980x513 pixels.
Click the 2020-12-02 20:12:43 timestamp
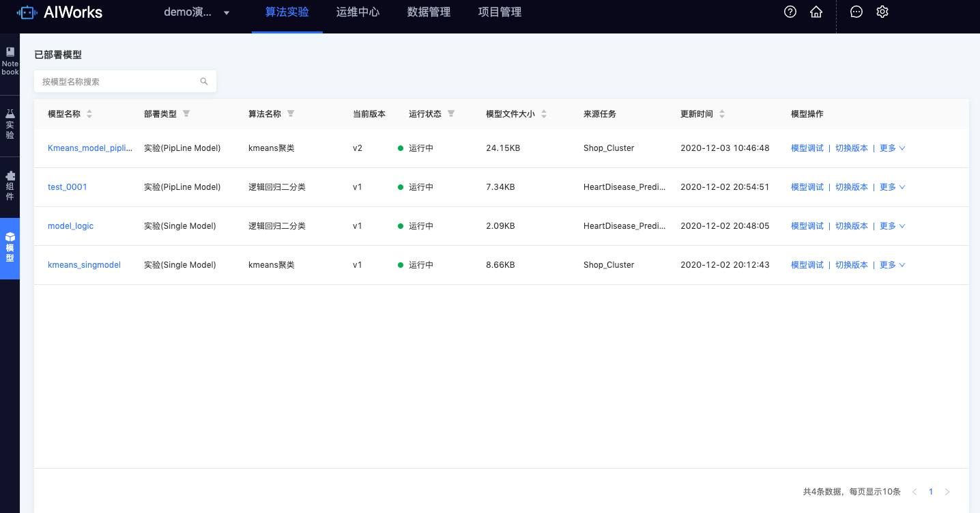click(725, 265)
